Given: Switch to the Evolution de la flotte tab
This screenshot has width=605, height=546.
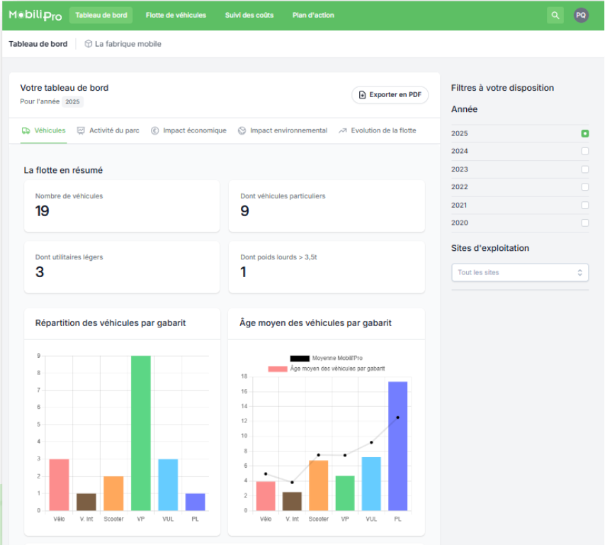Looking at the screenshot, I should click(x=377, y=131).
